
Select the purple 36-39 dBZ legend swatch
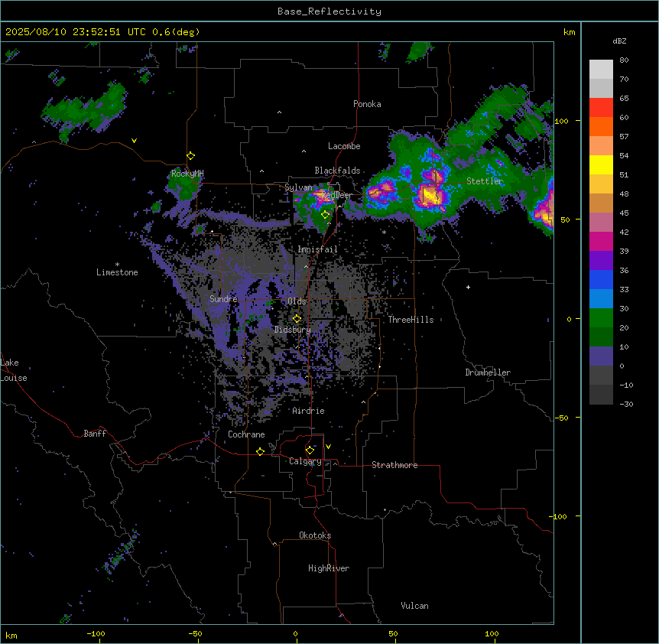point(601,261)
